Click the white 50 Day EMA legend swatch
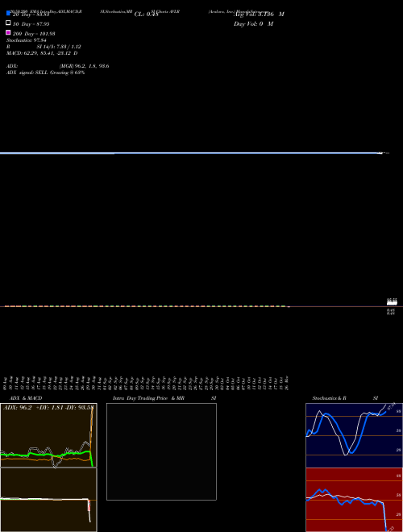The width and height of the screenshot is (403, 532). (x=8, y=23)
